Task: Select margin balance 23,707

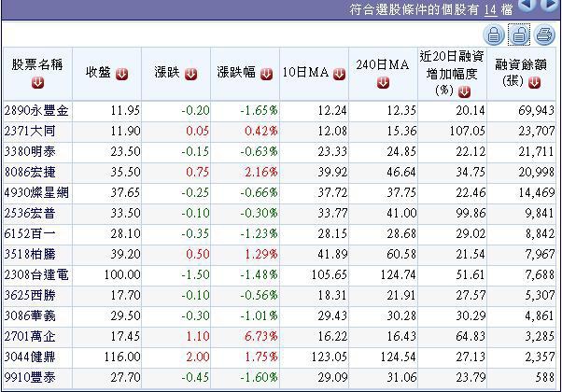Action: 537,131
